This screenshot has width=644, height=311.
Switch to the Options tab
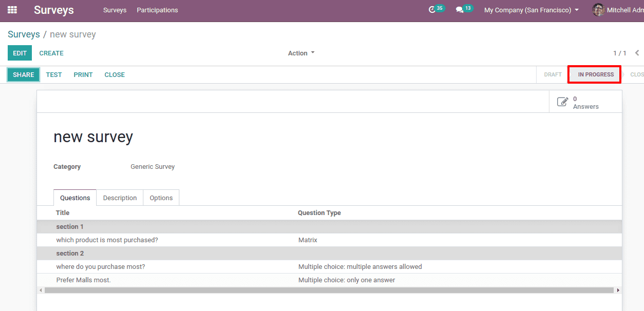coord(161,198)
